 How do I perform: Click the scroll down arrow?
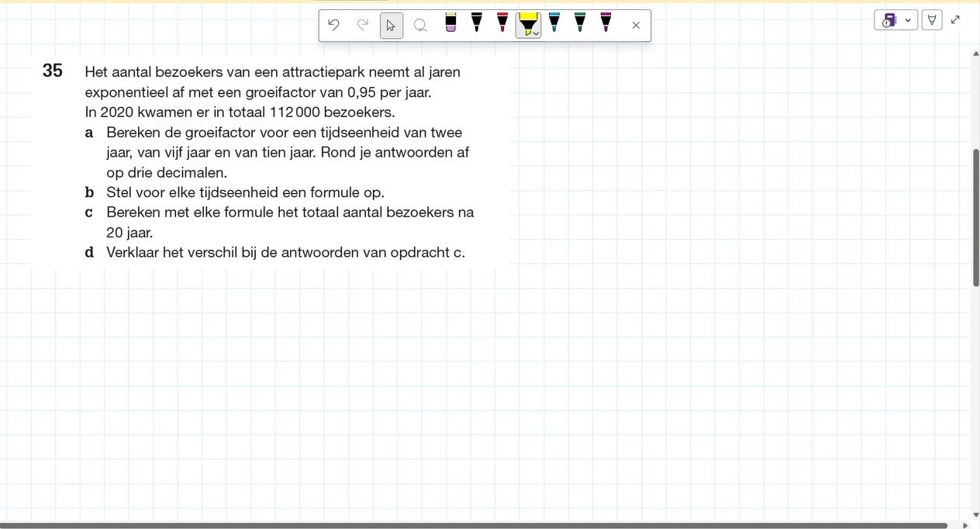tap(976, 514)
